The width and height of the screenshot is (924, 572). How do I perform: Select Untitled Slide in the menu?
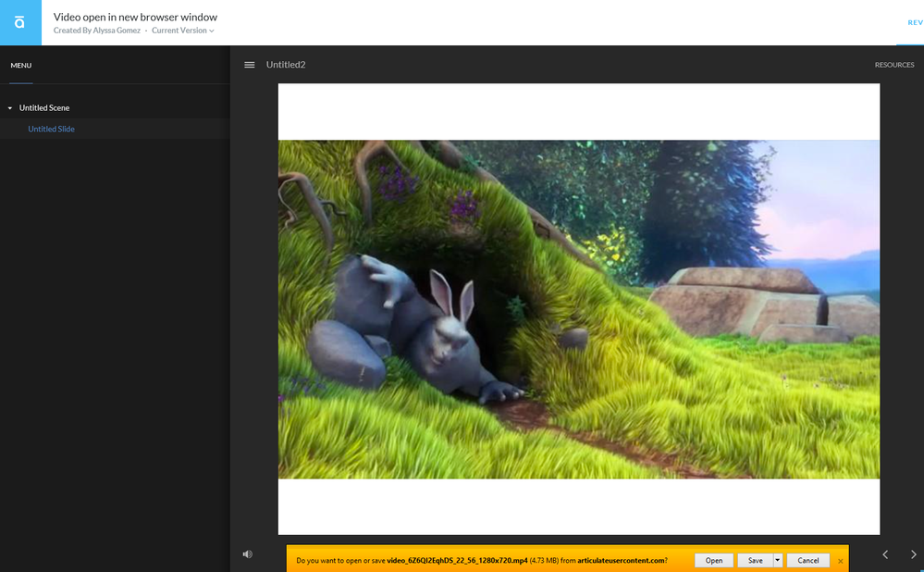51,130
